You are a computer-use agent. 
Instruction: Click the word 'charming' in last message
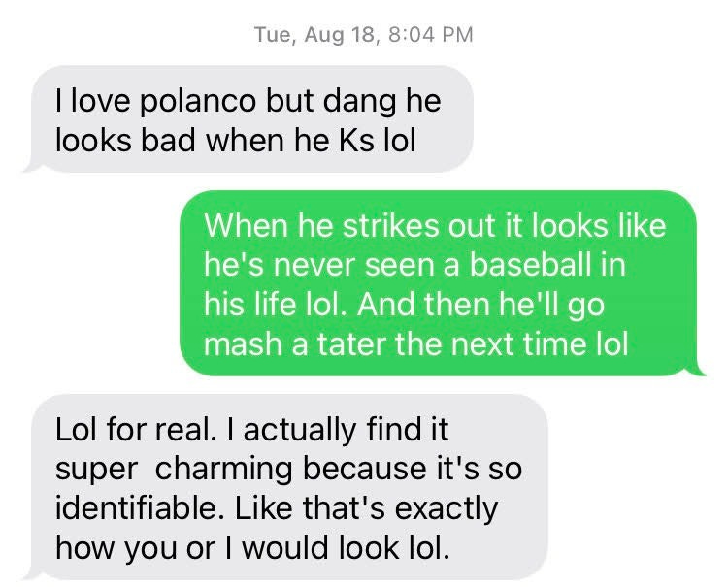[224, 469]
